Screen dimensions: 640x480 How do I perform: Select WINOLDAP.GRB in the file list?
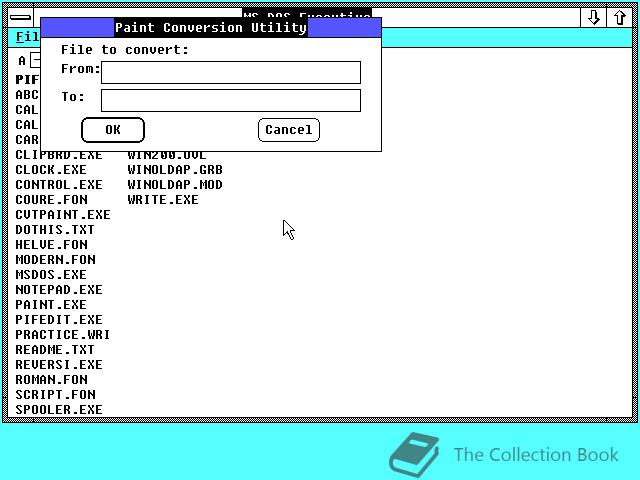[175, 169]
